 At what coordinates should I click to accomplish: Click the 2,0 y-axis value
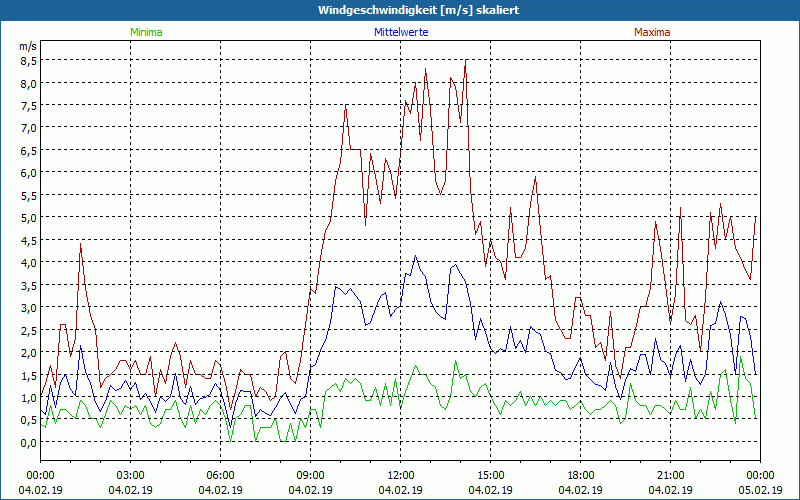(x=29, y=353)
